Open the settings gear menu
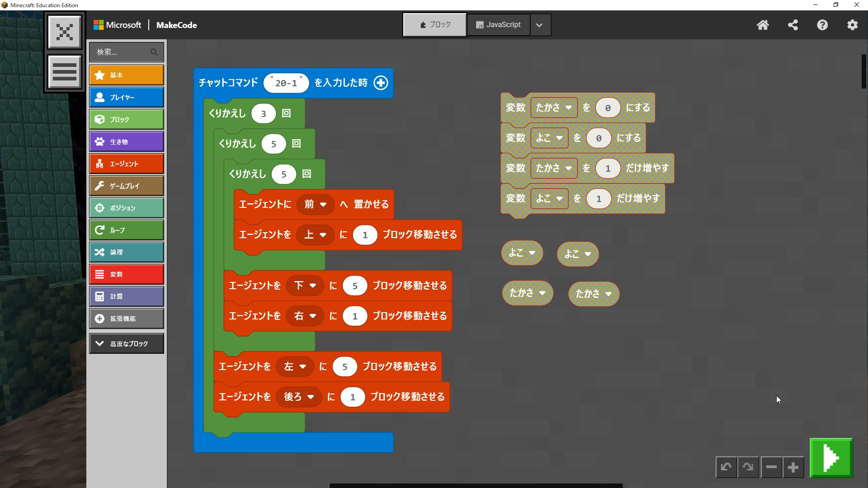 [852, 25]
